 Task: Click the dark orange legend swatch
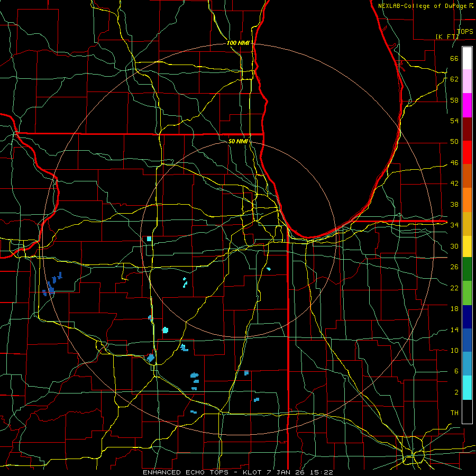pos(467,176)
